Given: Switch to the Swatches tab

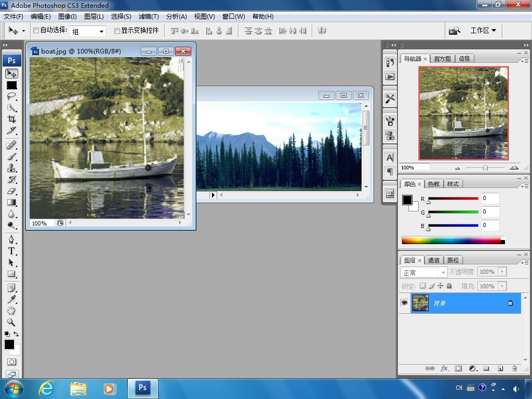Looking at the screenshot, I should point(434,184).
